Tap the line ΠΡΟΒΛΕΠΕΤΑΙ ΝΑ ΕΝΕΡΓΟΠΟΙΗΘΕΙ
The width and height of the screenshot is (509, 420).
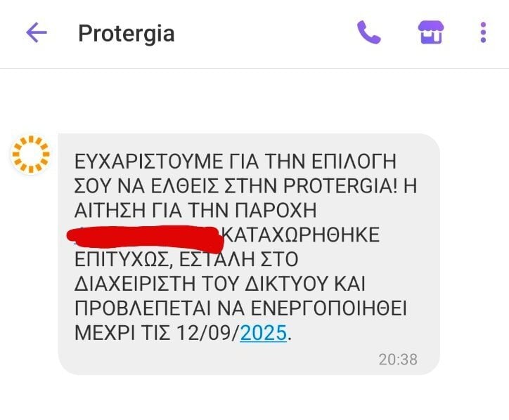240,308
